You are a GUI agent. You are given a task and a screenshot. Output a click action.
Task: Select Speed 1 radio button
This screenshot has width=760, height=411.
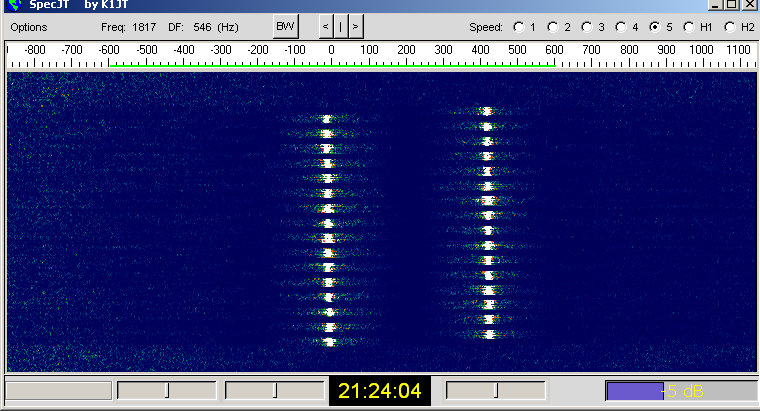[x=519, y=27]
